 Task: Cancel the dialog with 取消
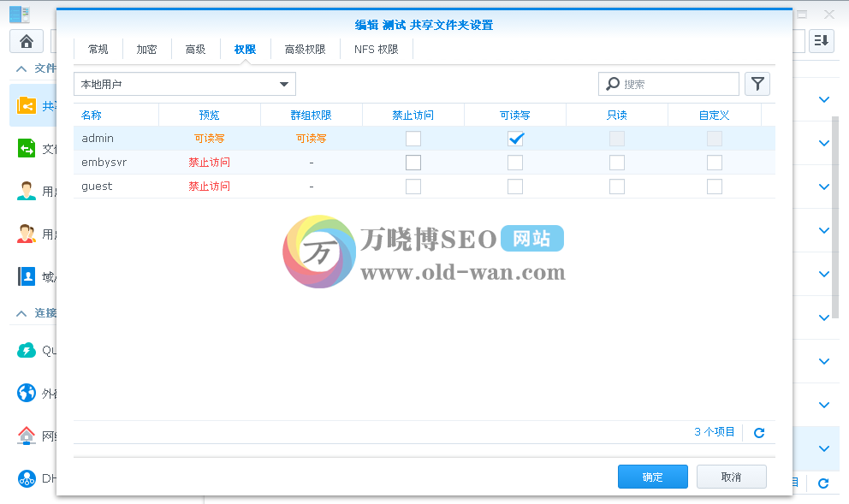[732, 477]
